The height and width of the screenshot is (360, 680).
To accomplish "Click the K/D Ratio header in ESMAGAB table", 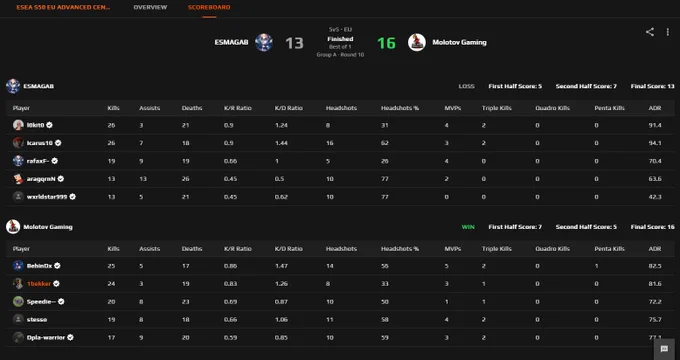I will 288,108.
